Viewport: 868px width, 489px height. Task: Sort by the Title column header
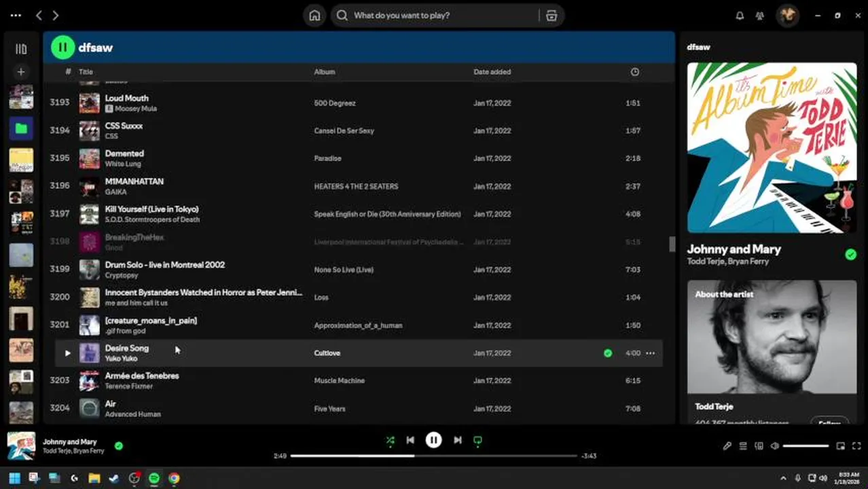point(86,71)
